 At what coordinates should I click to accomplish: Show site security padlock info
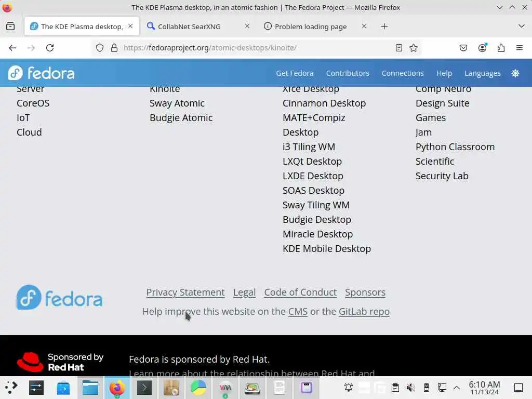[x=114, y=48]
